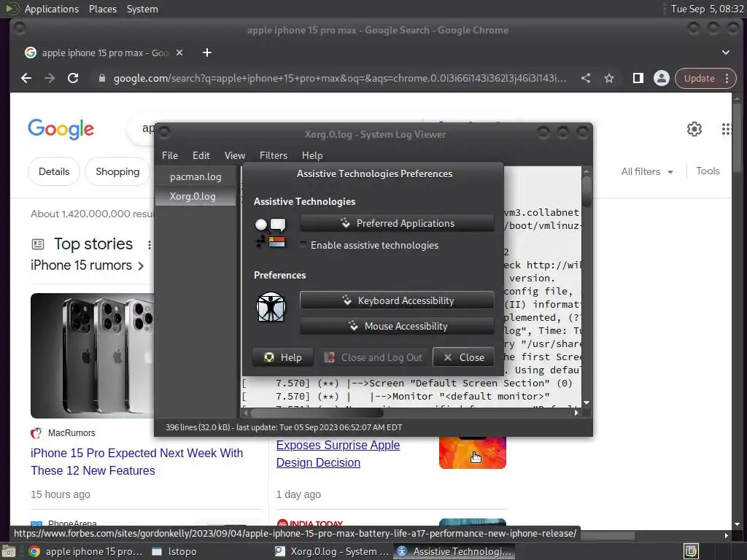Select Details filter chip
Viewport: 747px width, 560px height.
(54, 171)
